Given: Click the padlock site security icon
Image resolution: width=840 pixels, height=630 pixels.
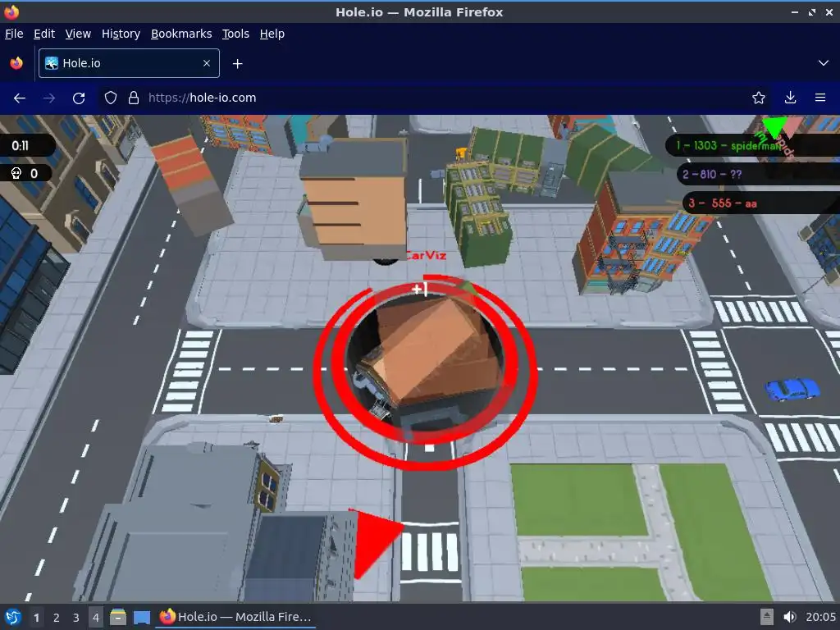Looking at the screenshot, I should [x=134, y=98].
